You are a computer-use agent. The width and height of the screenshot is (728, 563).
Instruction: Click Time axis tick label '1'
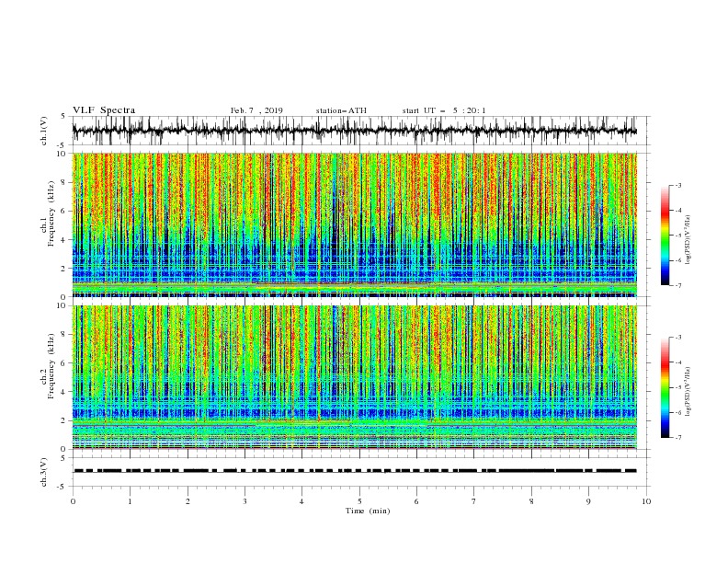130,501
